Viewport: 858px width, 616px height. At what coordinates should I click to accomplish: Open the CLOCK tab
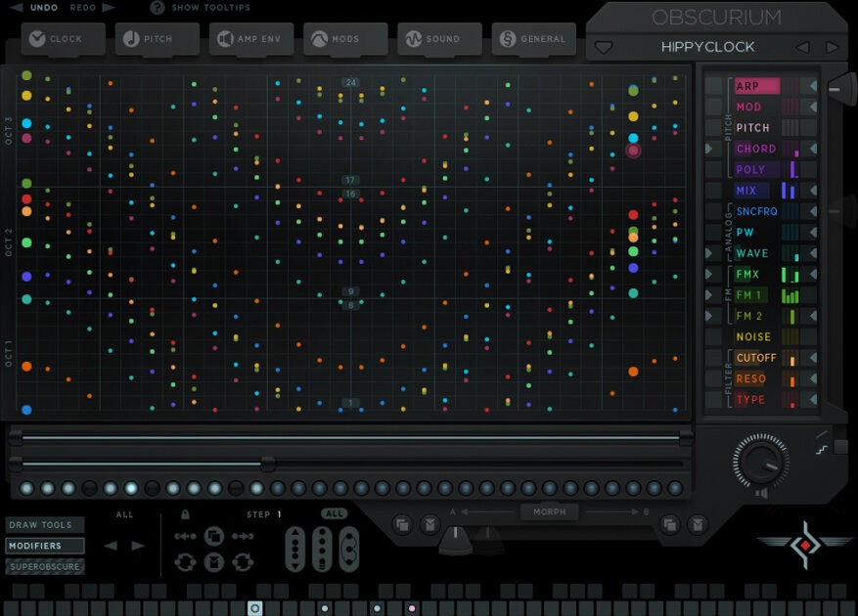click(63, 39)
